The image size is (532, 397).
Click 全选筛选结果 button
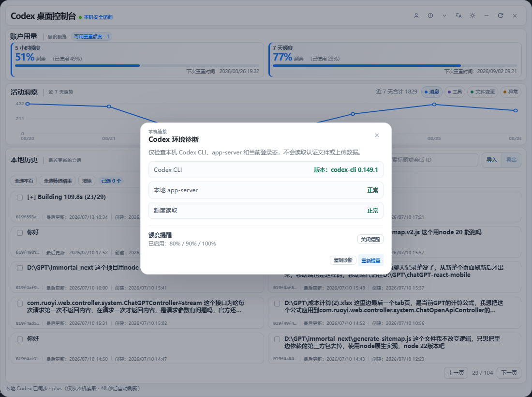tap(58, 181)
